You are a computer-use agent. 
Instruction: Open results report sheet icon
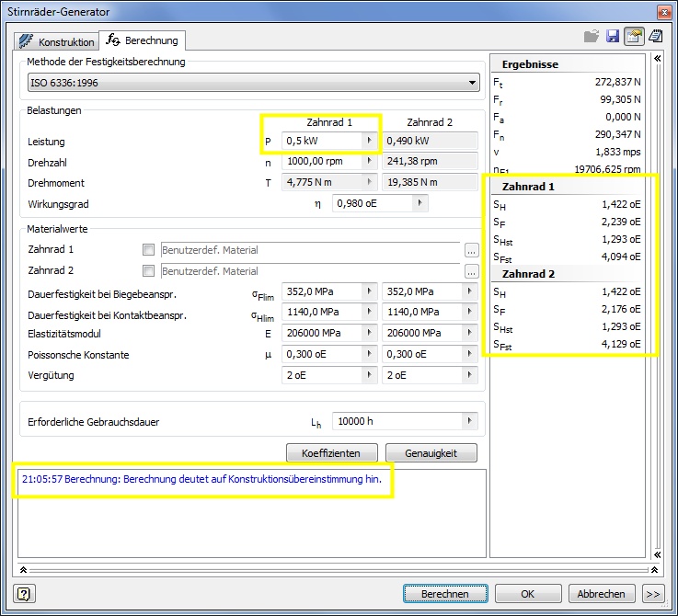pos(656,36)
